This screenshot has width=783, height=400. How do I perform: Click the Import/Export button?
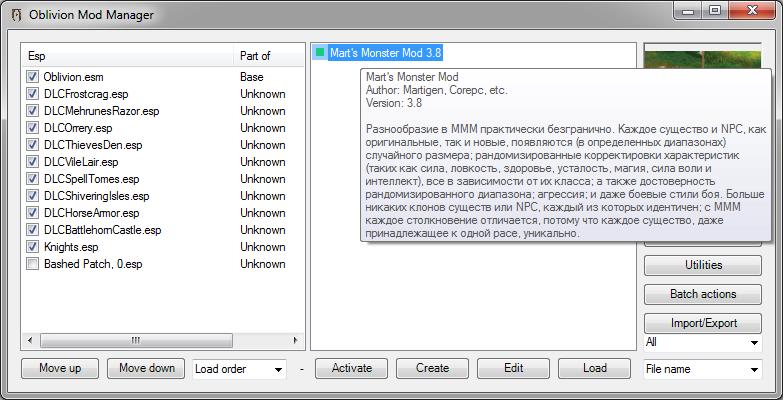click(703, 323)
